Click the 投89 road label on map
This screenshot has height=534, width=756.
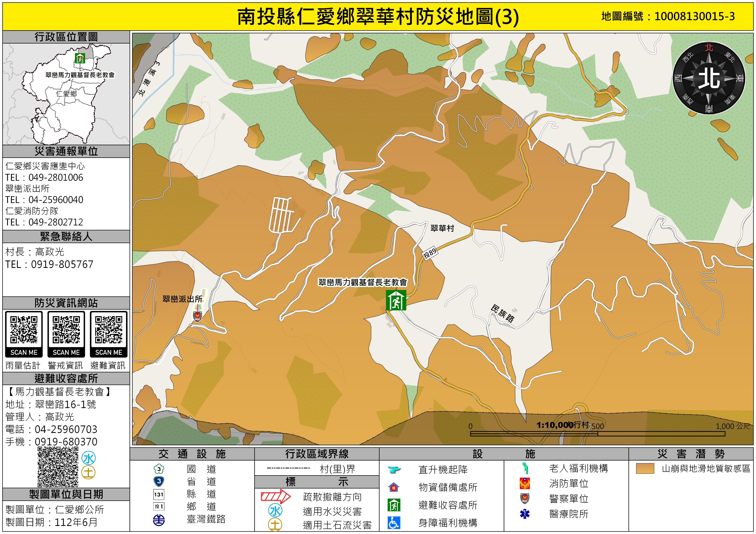[x=430, y=253]
